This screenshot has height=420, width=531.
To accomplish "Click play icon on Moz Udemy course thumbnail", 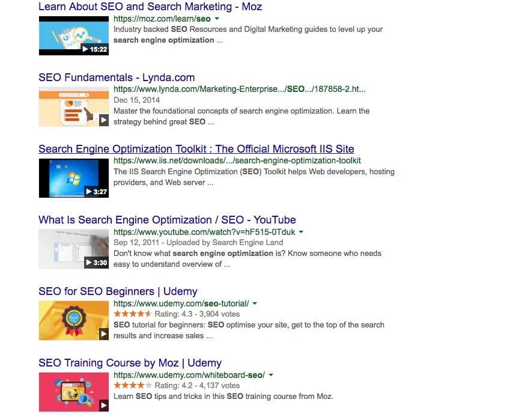I will [x=104, y=406].
